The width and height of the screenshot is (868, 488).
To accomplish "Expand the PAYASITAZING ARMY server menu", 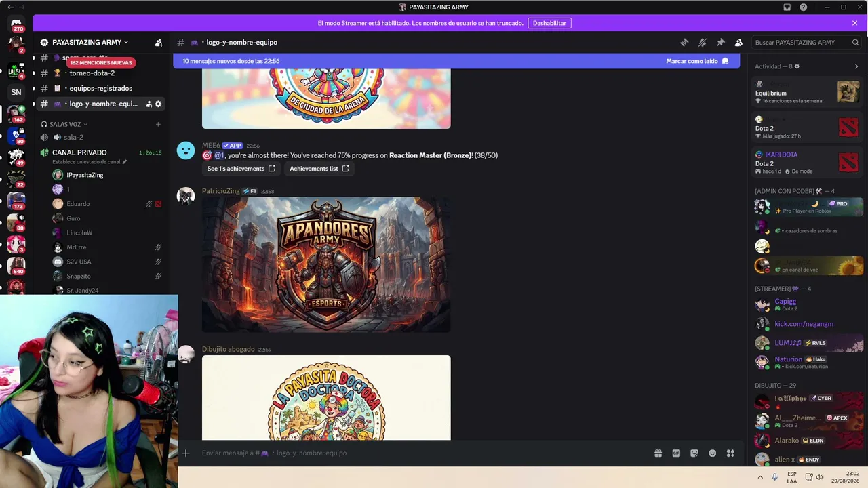I will 91,42.
